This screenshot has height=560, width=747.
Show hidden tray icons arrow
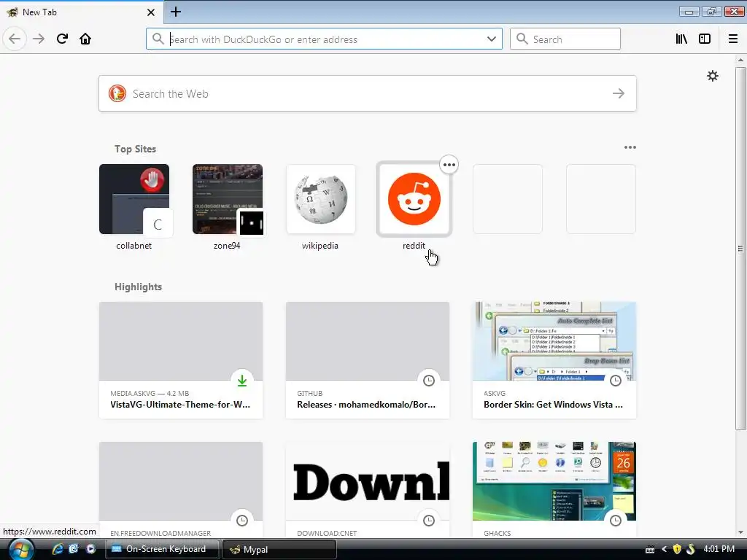click(x=664, y=550)
